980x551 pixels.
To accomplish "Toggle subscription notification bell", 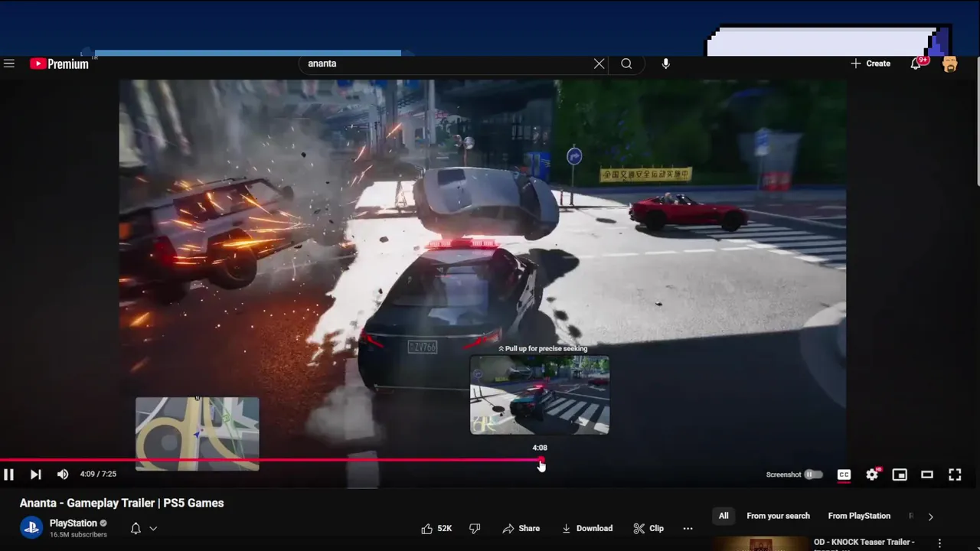I will 136,528.
